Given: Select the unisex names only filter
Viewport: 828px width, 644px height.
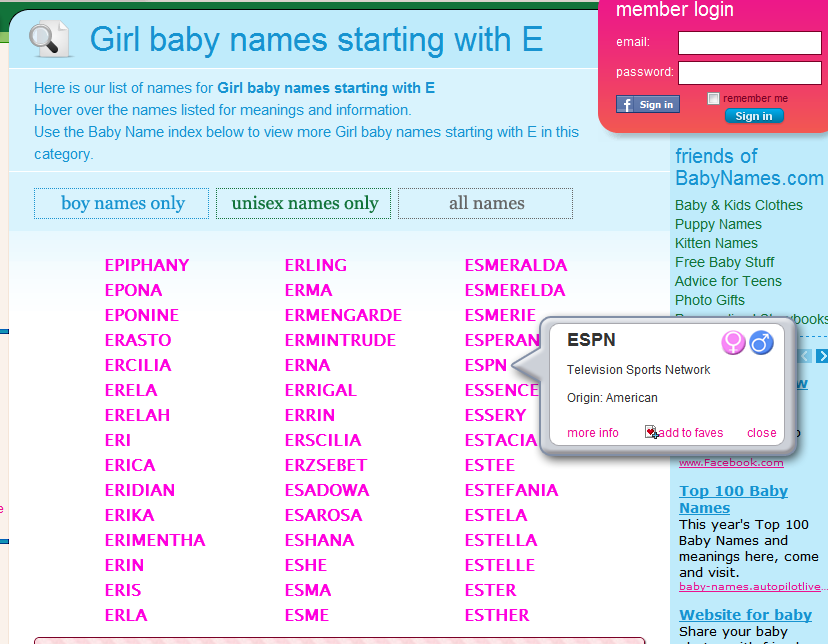Looking at the screenshot, I should coord(304,203).
